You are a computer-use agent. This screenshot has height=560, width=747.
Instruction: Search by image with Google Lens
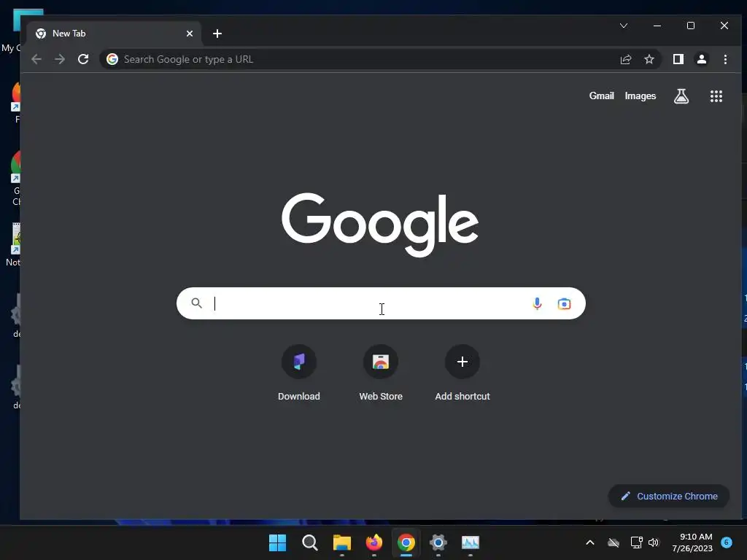564,303
